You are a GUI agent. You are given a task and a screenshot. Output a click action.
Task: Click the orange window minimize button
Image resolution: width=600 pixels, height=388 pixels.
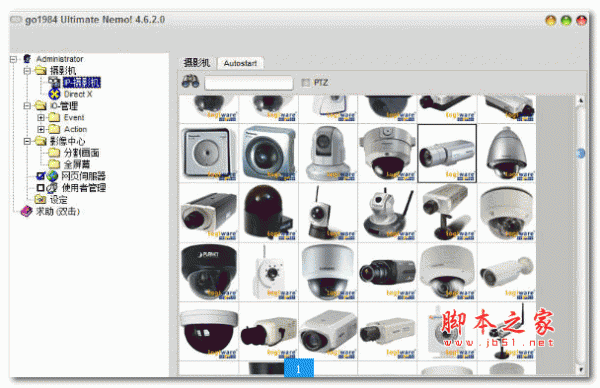click(x=550, y=20)
